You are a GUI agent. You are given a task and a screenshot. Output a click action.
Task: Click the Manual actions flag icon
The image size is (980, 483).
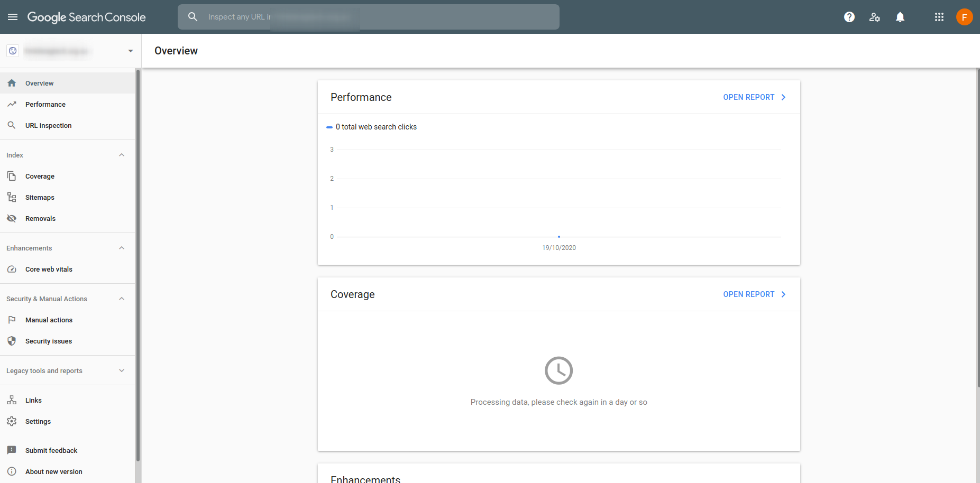[x=12, y=320]
